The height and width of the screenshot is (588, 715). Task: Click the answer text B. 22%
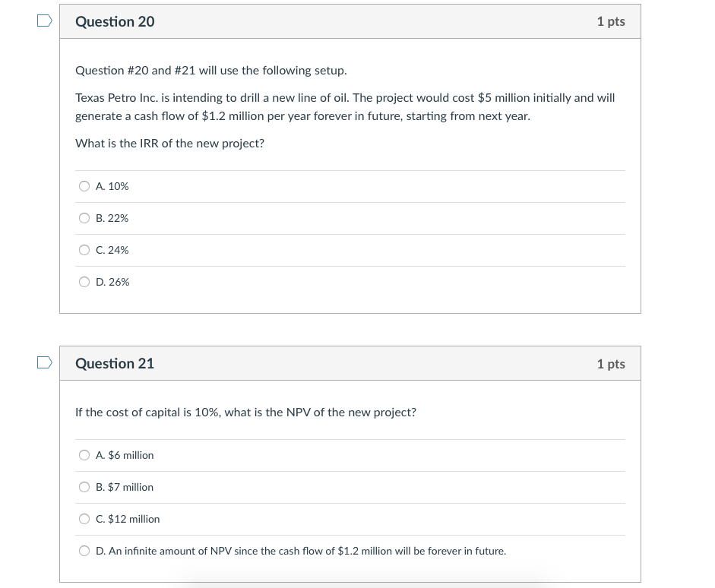tap(112, 218)
